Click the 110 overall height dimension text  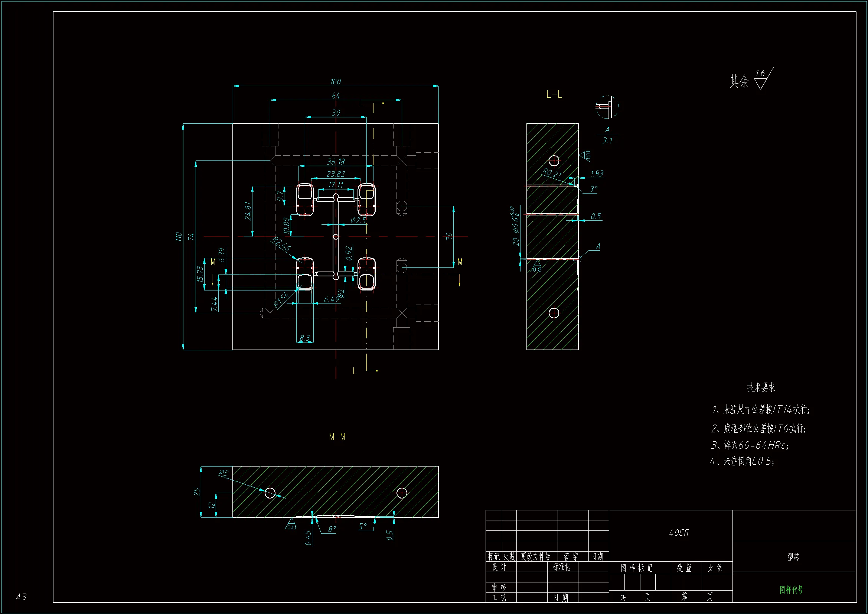[179, 237]
